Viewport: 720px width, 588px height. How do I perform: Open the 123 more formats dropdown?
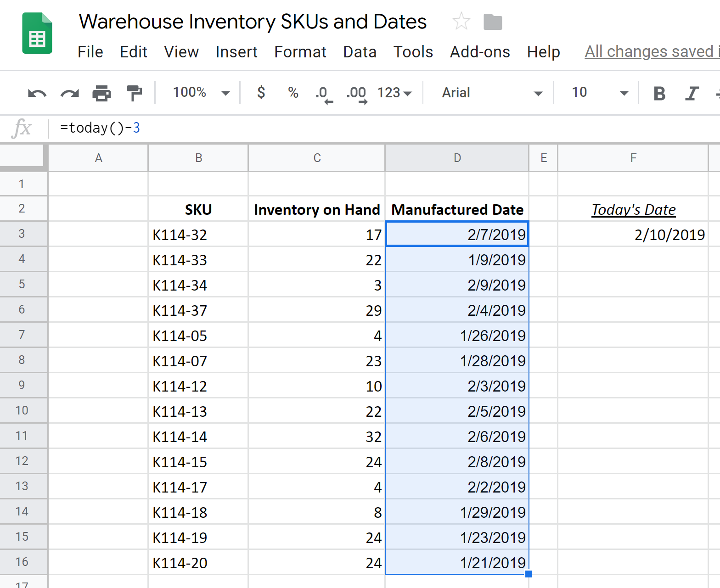[x=394, y=93]
